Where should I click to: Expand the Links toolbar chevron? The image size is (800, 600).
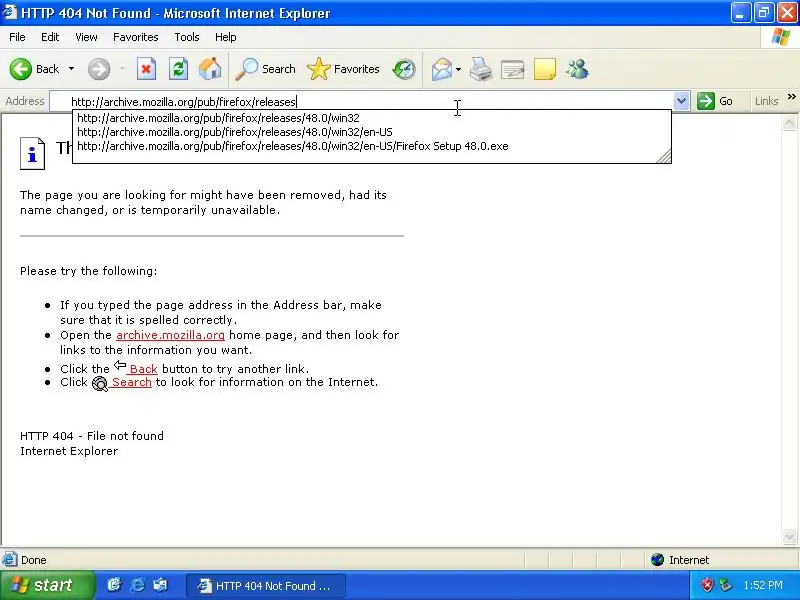(792, 96)
